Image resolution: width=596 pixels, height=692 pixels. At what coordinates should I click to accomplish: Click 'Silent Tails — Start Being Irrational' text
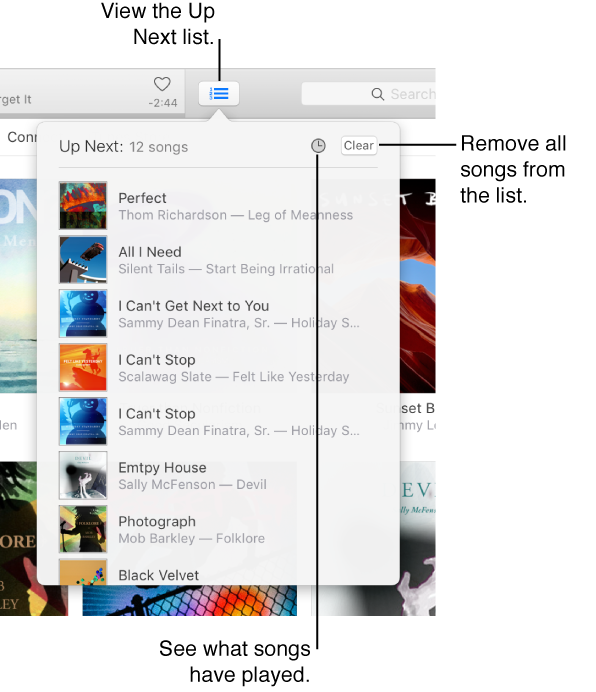(x=226, y=269)
